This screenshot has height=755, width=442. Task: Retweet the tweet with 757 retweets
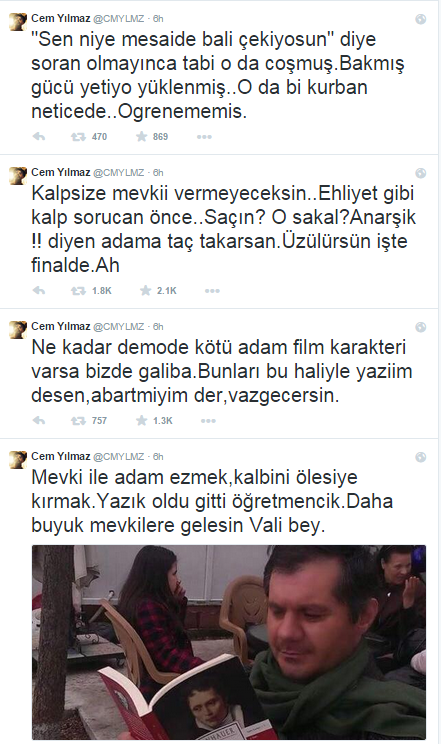point(78,421)
